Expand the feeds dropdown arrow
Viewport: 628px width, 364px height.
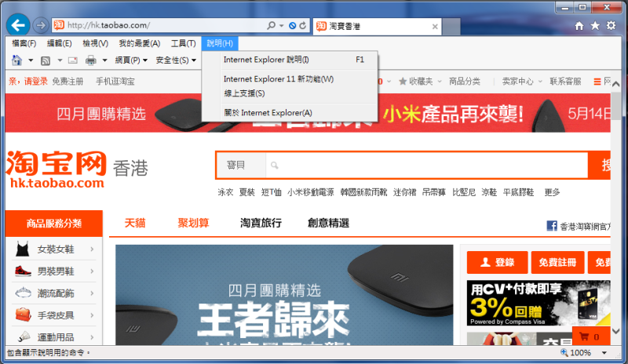60,60
